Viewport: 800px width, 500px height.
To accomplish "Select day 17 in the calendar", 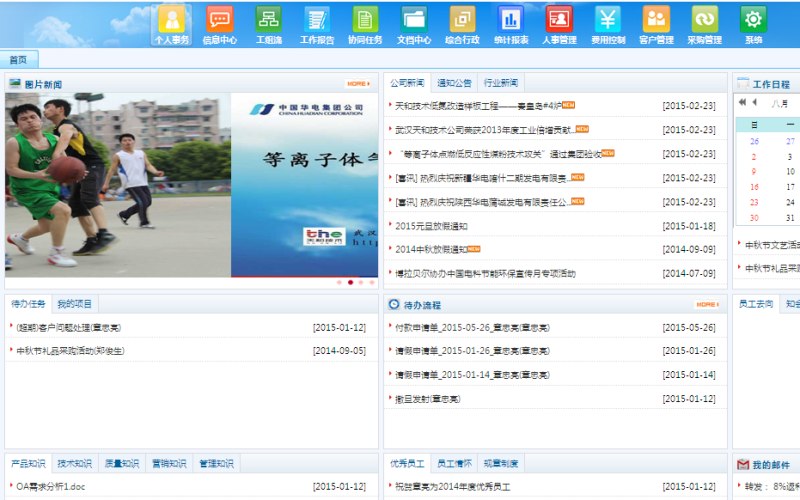I will point(790,187).
